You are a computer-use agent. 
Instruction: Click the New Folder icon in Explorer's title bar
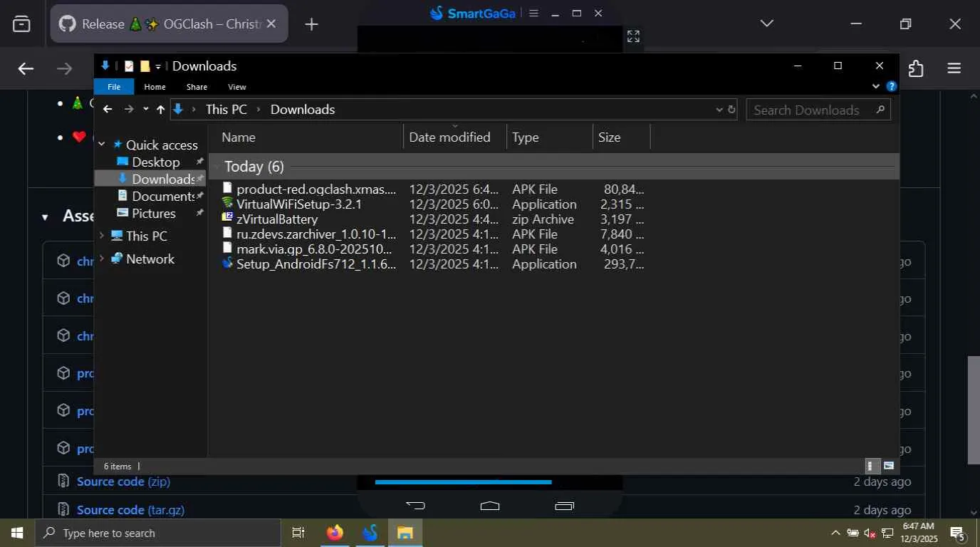(x=145, y=66)
